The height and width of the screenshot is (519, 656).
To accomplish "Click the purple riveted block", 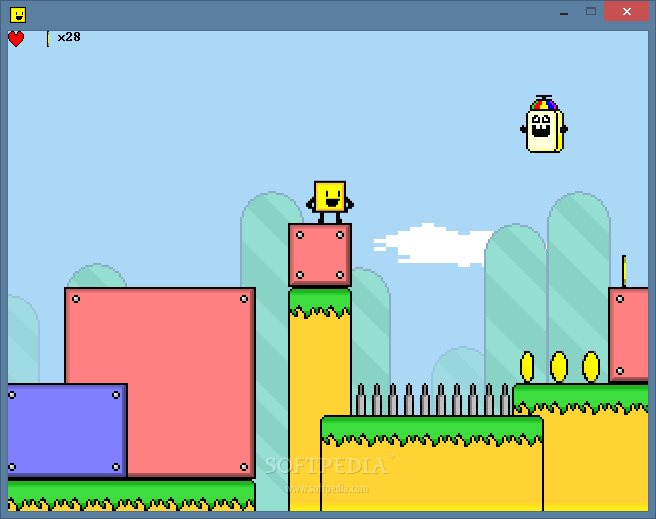I will [x=67, y=430].
